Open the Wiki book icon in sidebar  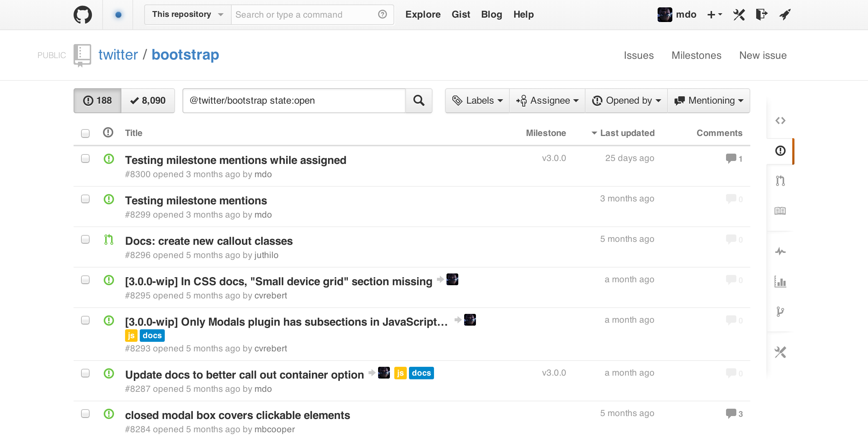780,211
